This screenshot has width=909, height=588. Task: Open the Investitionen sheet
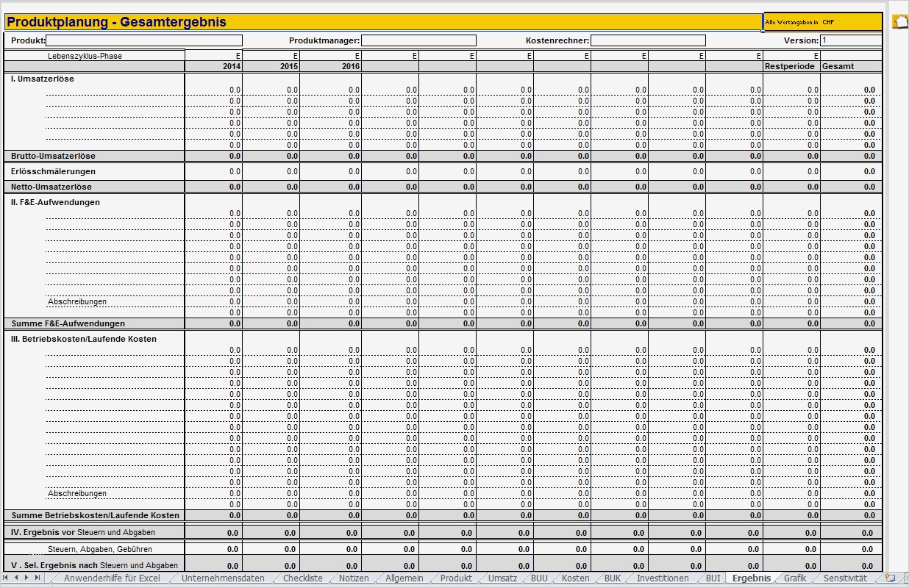(662, 578)
